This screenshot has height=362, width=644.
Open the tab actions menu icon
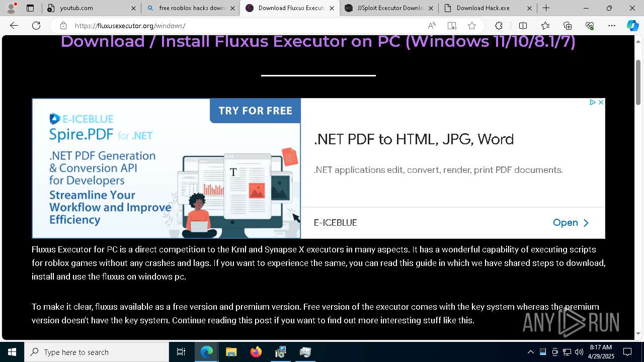pos(30,8)
